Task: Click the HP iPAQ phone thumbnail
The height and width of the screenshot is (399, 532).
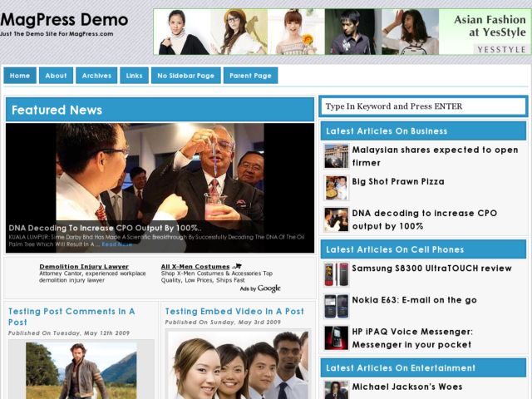Action: tap(336, 338)
